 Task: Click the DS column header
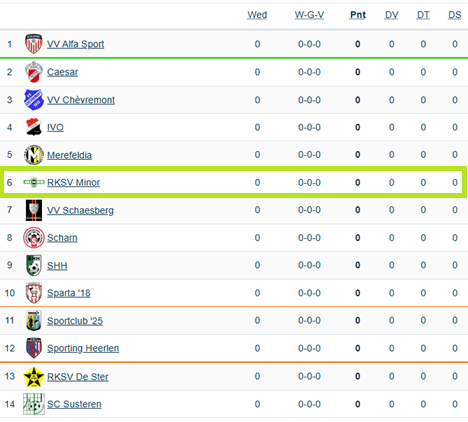(x=455, y=15)
